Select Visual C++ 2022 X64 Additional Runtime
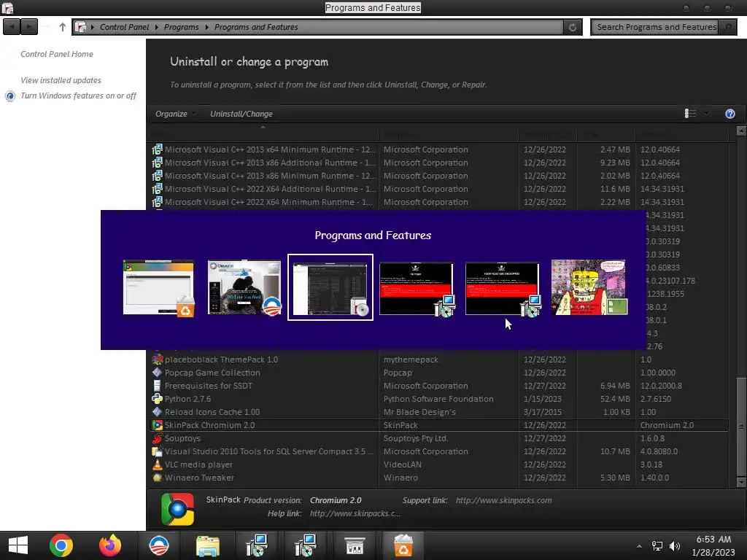 click(439, 189)
